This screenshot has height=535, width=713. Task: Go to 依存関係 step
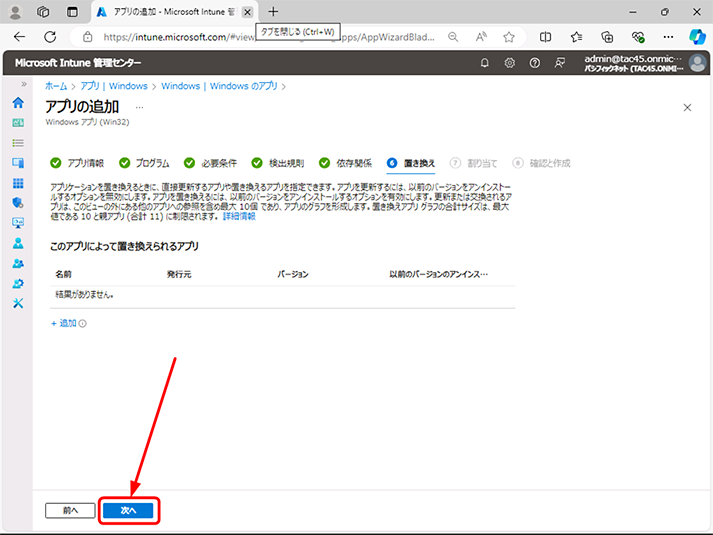click(x=345, y=163)
